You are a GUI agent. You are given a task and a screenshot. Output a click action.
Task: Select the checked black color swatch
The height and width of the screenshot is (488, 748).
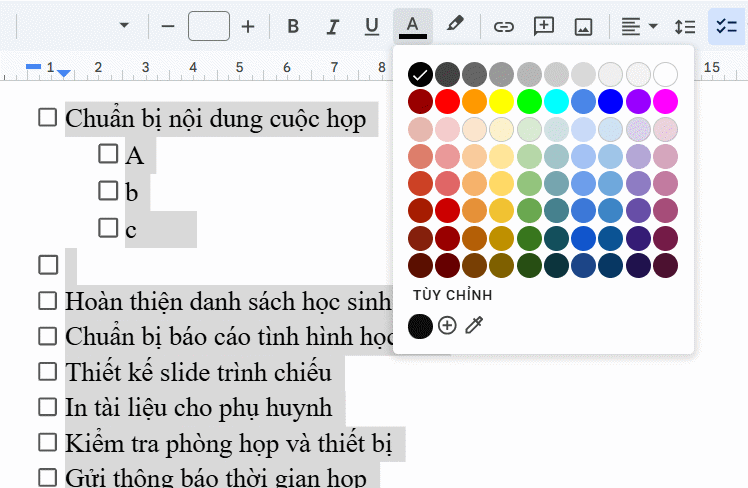(420, 74)
